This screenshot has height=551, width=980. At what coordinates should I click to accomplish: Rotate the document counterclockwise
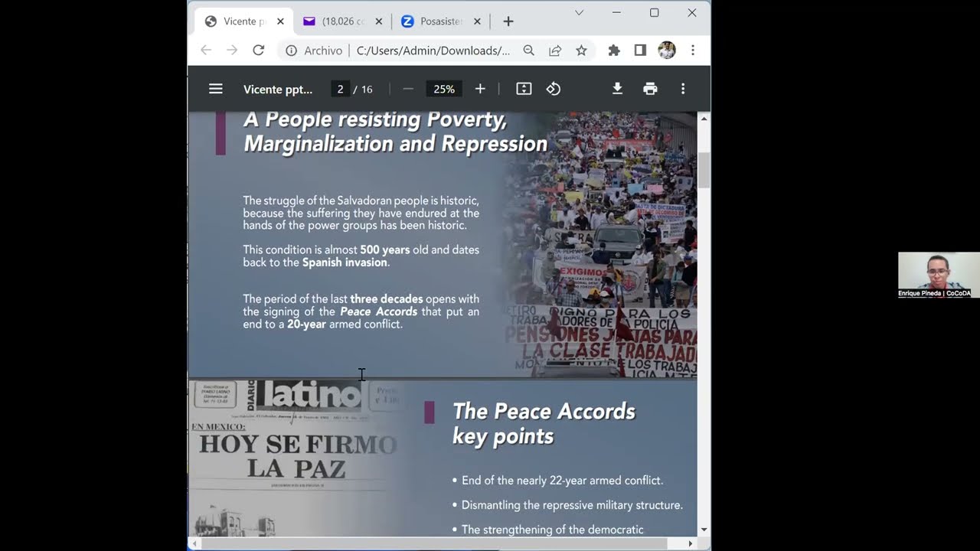pyautogui.click(x=554, y=89)
